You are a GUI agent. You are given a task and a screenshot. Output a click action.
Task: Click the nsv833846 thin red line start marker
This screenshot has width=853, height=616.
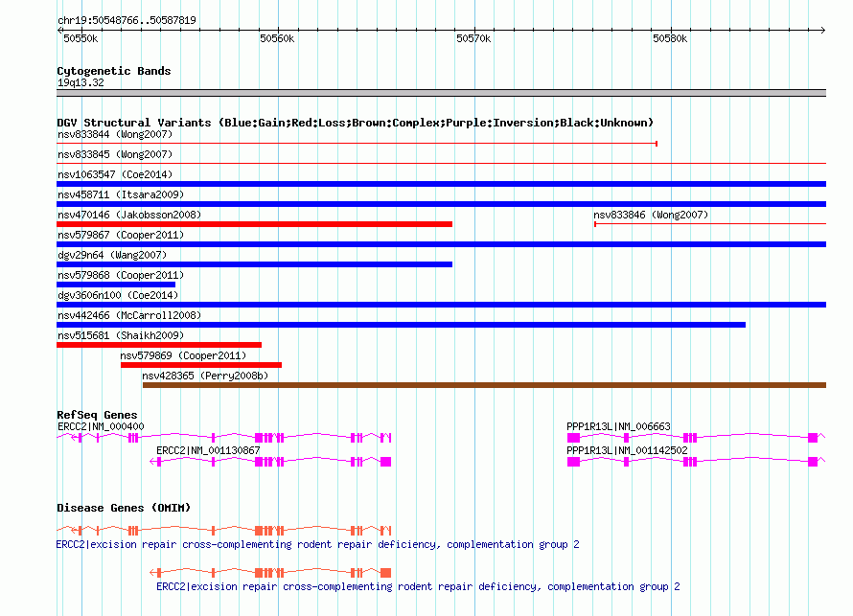pyautogui.click(x=595, y=224)
